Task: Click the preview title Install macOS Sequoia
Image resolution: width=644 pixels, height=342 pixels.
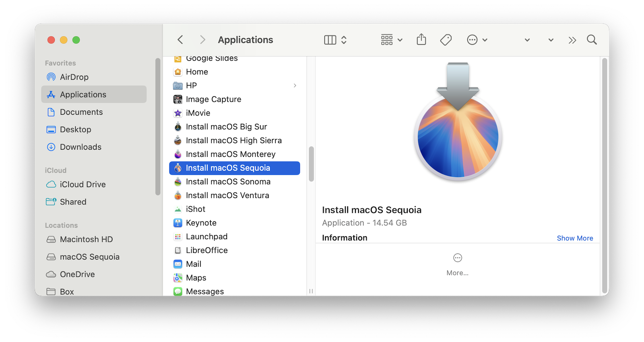Action: (372, 210)
